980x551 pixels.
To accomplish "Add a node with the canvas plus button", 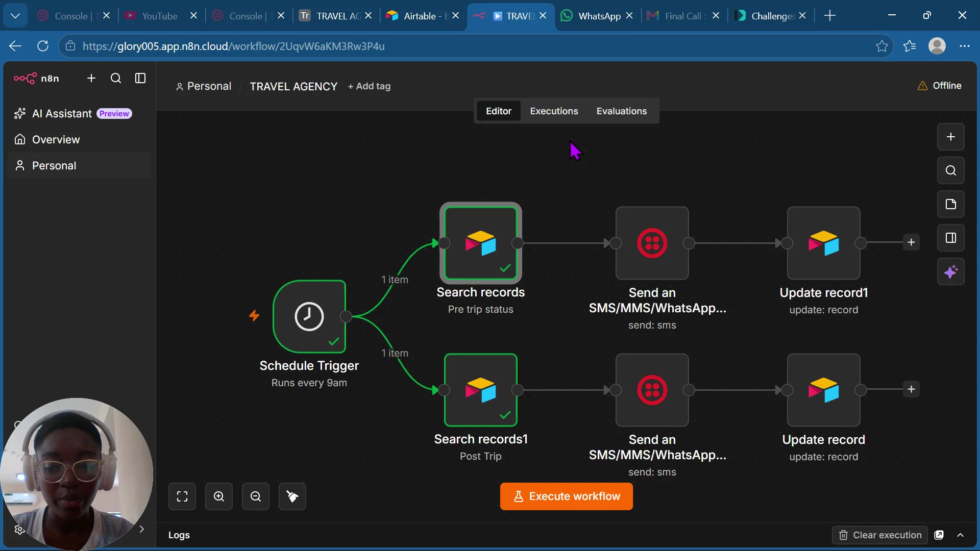I will click(x=950, y=137).
